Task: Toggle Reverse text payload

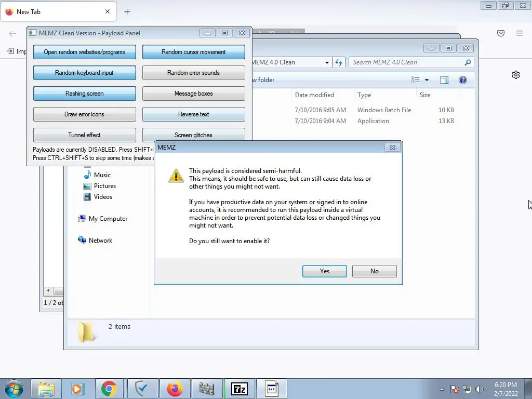Action: [x=193, y=114]
